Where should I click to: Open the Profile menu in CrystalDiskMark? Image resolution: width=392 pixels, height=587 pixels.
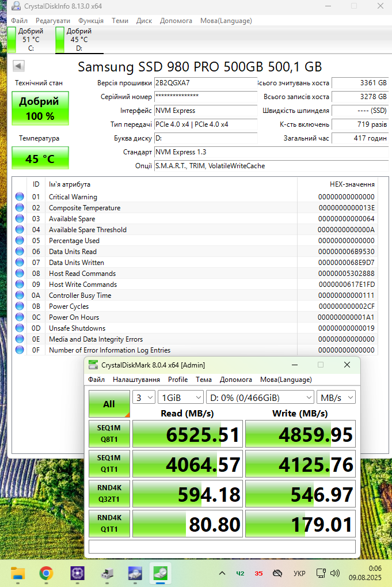click(178, 380)
